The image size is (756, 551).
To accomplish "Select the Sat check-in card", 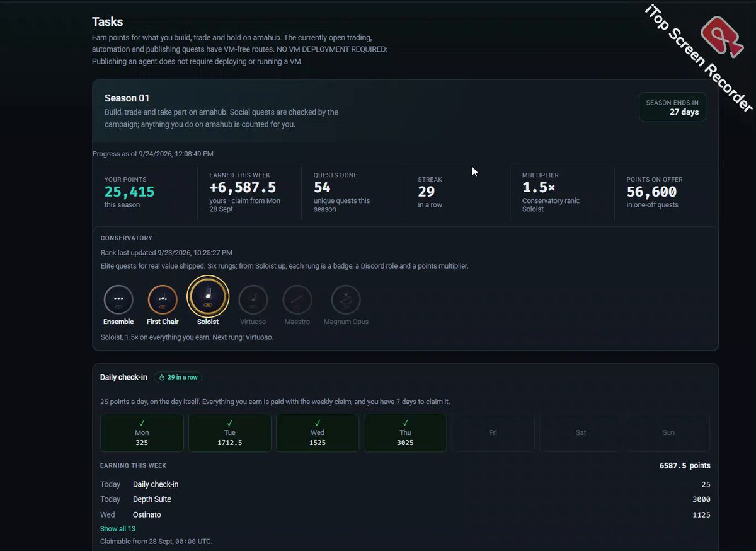I will click(x=581, y=432).
